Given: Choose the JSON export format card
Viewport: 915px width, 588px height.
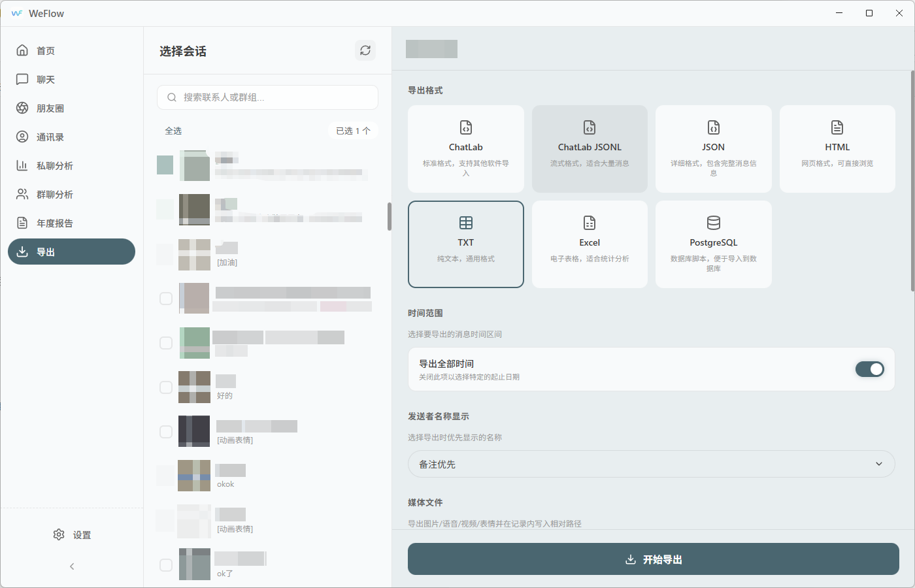Looking at the screenshot, I should pos(714,149).
